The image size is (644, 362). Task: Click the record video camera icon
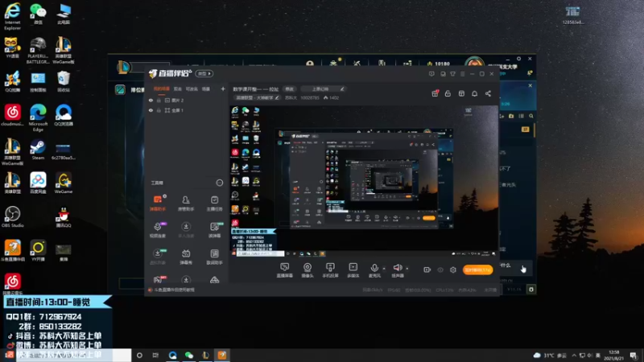click(x=427, y=269)
